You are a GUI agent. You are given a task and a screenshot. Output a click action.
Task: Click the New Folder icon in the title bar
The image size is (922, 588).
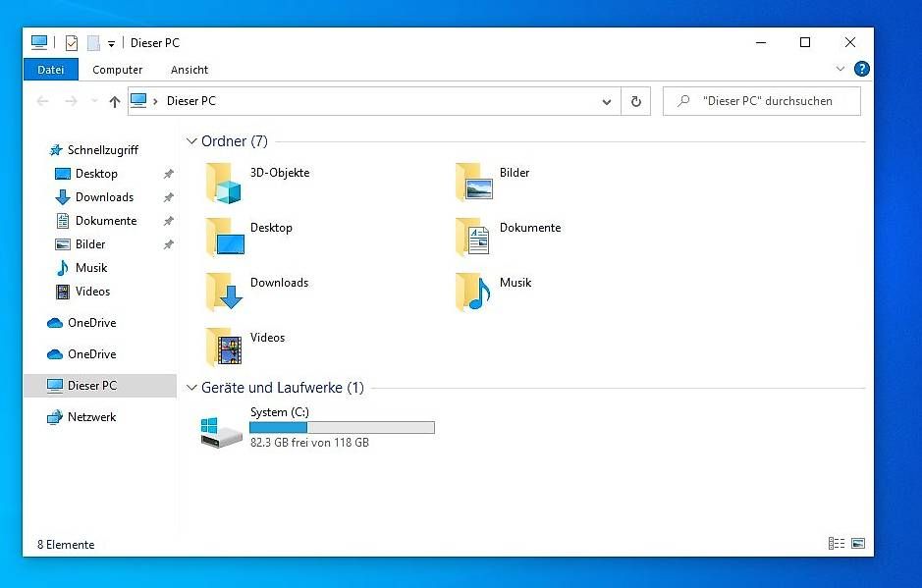[x=93, y=43]
